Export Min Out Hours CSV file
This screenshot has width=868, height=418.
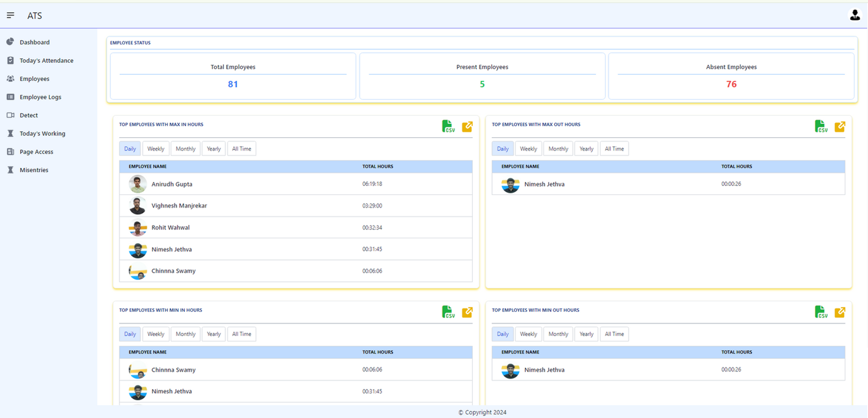(821, 312)
